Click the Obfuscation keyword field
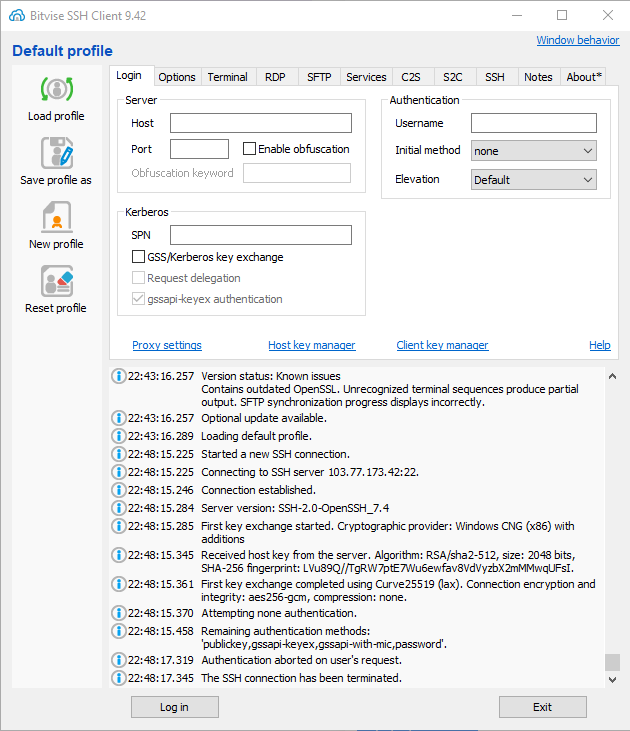Screen dimensions: 630x731 click(x=297, y=173)
